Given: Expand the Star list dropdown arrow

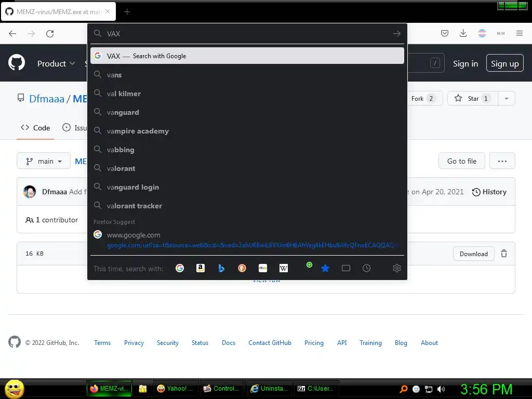Looking at the screenshot, I should (506, 98).
